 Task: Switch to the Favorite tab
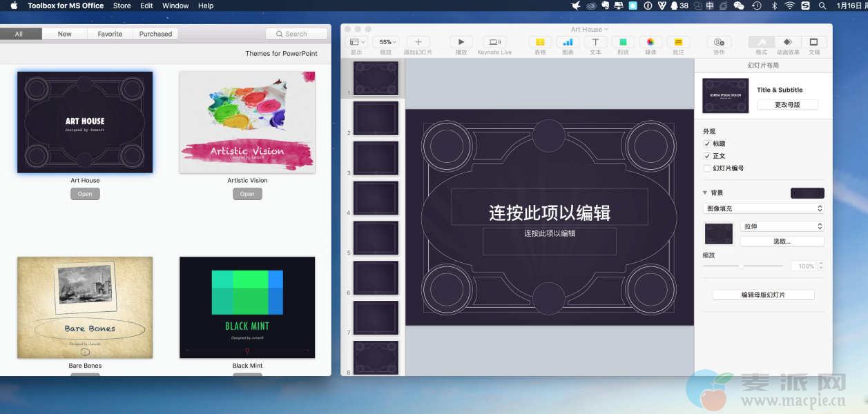click(x=110, y=34)
